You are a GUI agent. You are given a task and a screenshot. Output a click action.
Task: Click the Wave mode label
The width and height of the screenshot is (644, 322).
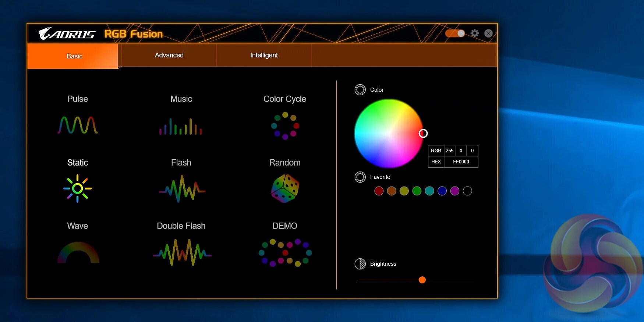point(78,226)
